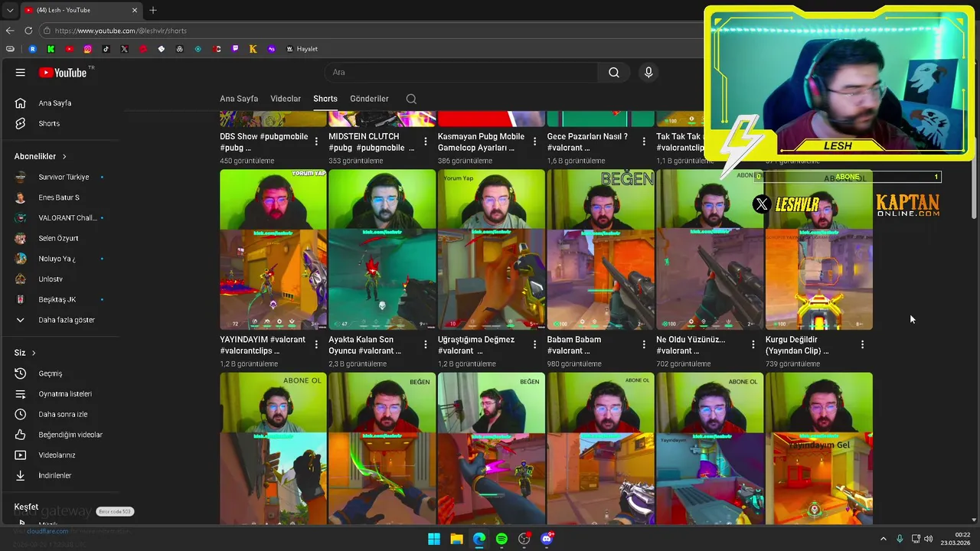Open Hayalet bookmark
980x551 pixels.
[x=302, y=49]
